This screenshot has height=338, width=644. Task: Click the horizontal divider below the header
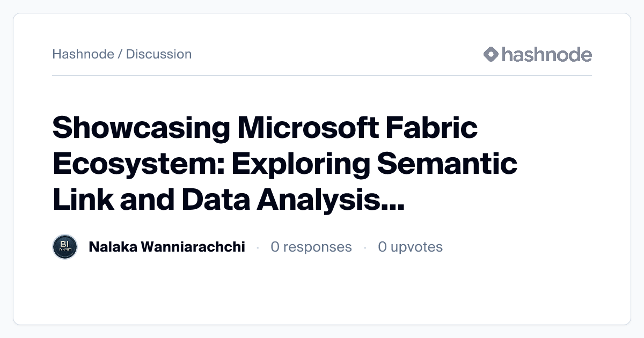click(x=322, y=76)
